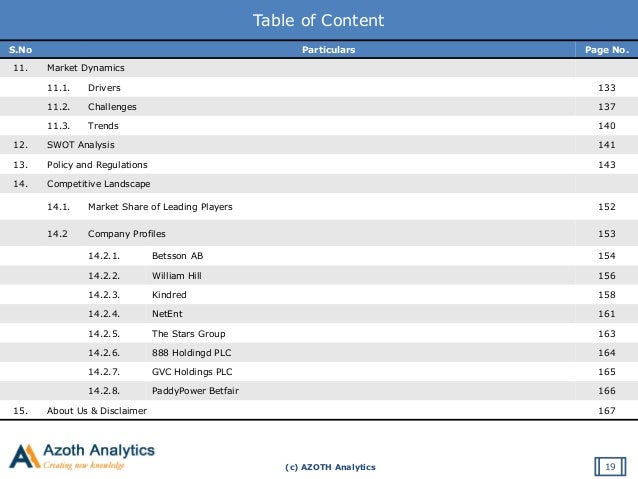Click page number 141 for SWOT Analysis

click(x=607, y=145)
